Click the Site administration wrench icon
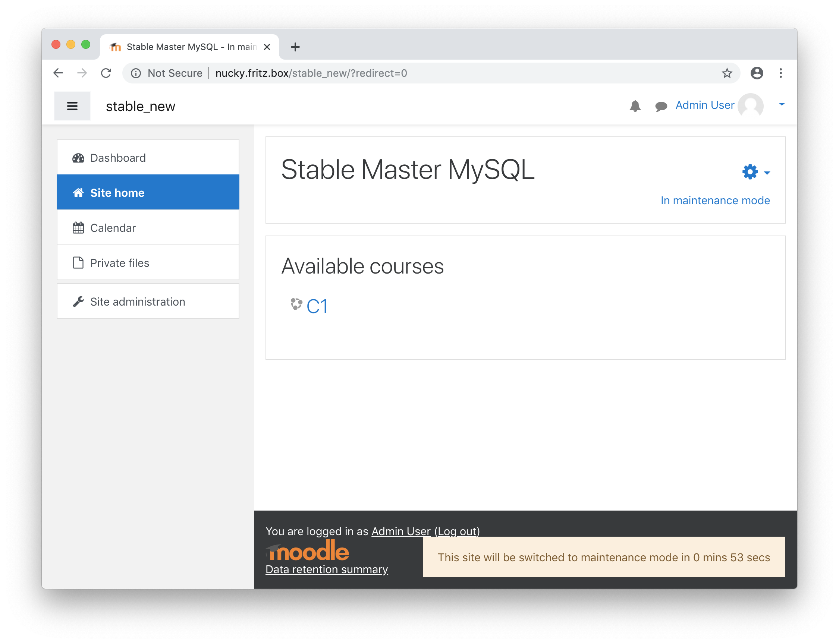 point(78,302)
